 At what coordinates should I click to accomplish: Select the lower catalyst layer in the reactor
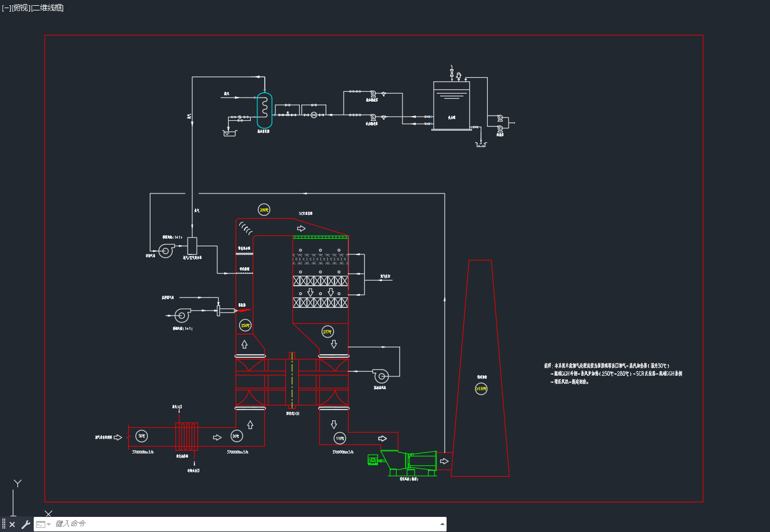tap(321, 303)
